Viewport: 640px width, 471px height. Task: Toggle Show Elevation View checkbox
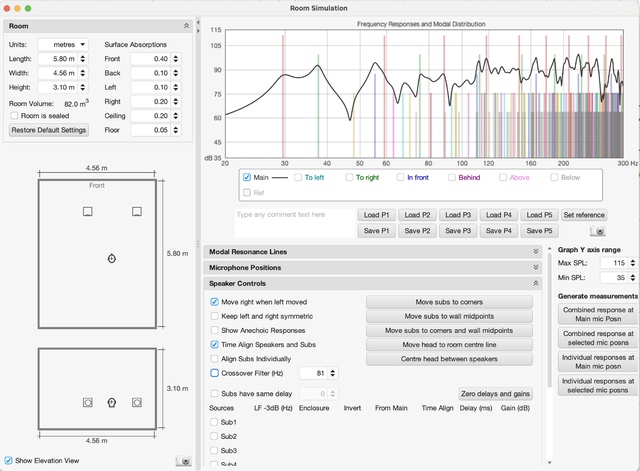point(8,460)
